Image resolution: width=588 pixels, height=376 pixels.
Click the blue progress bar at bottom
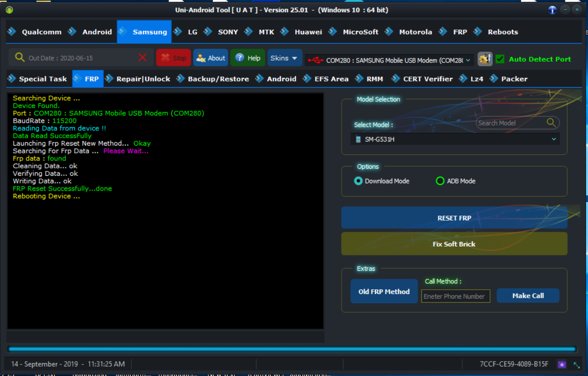coord(292,349)
